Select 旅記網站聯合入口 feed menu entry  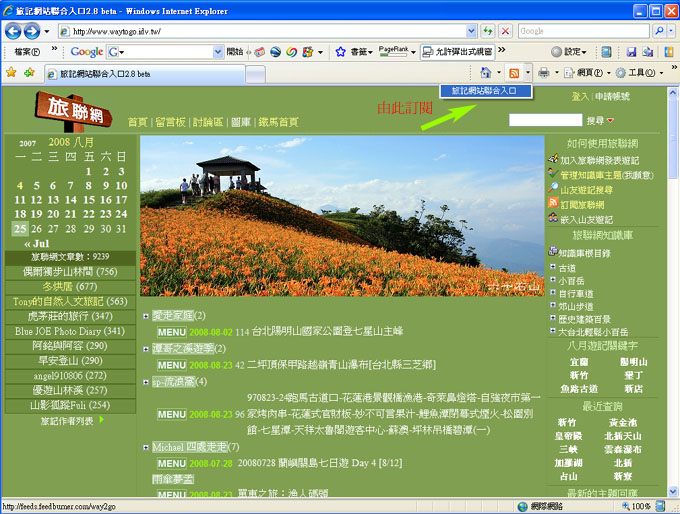[x=485, y=91]
